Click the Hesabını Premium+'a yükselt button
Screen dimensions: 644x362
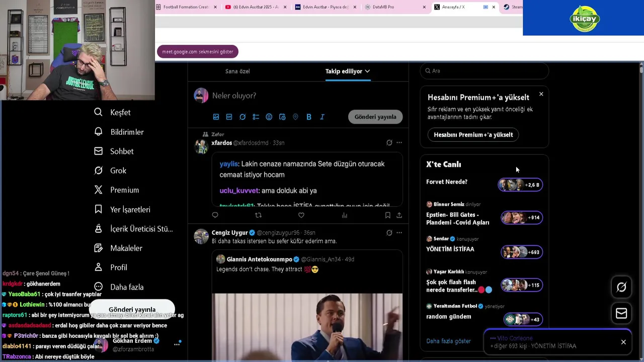(x=473, y=135)
